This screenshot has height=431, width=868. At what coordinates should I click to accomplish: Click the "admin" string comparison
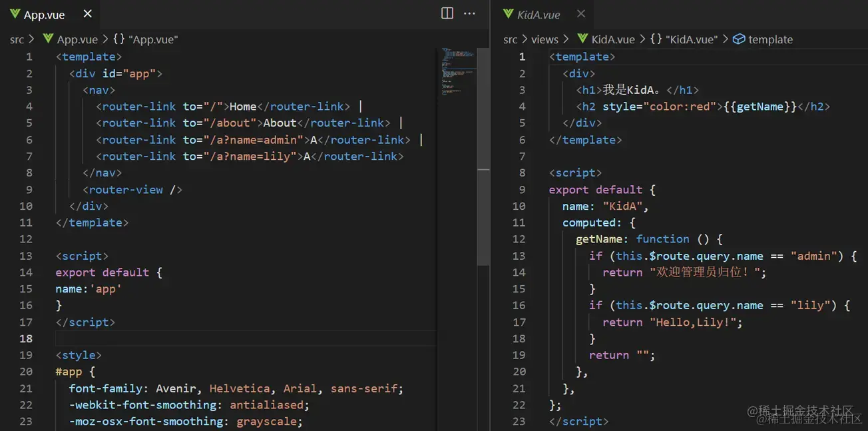(813, 256)
